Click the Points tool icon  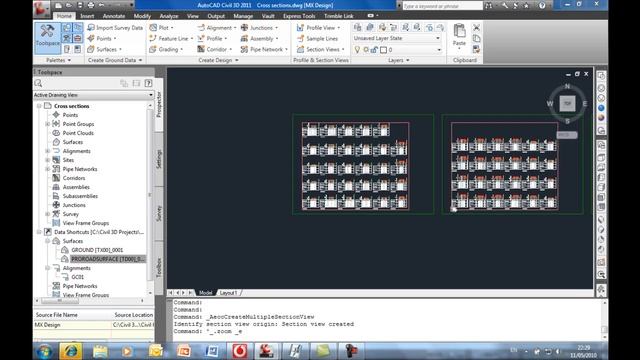(91, 38)
